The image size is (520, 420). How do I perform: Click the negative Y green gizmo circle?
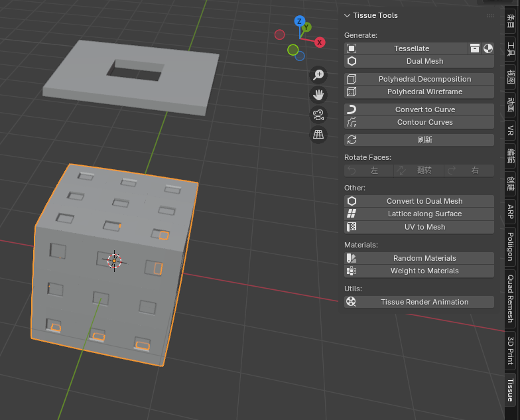(x=293, y=50)
